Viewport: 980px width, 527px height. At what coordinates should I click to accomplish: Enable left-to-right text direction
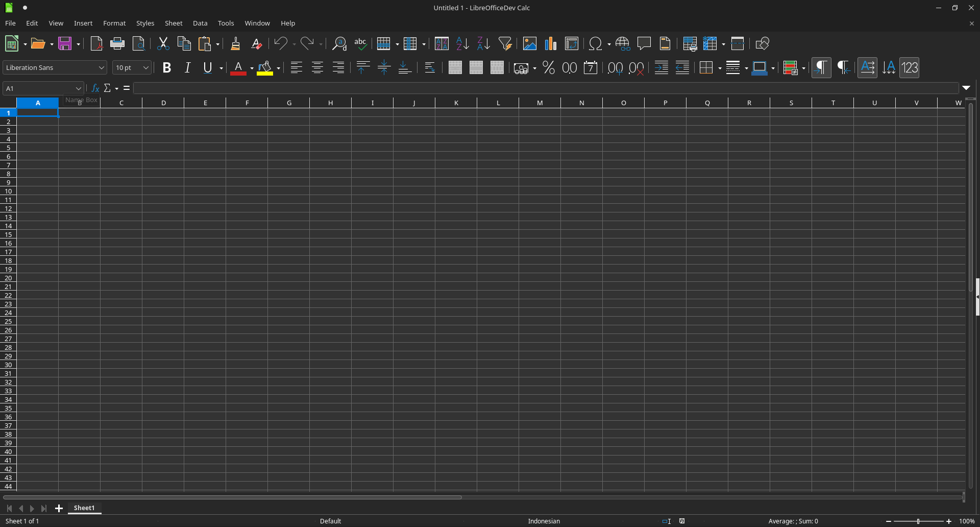(821, 67)
